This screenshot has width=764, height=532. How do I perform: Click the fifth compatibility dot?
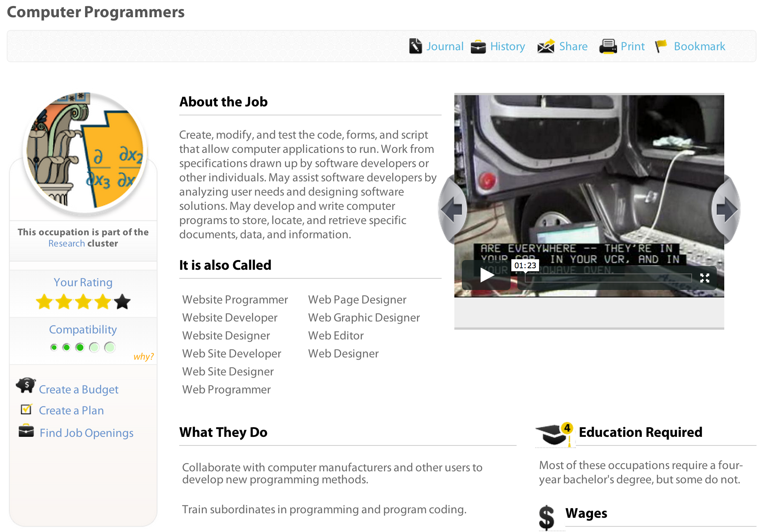[x=110, y=347]
